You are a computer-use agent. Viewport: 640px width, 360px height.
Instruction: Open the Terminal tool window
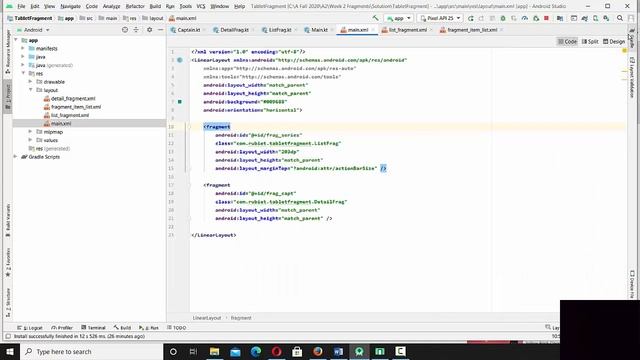tap(93, 328)
